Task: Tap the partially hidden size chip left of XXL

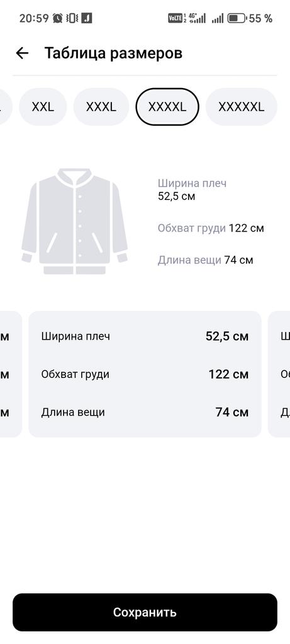Action: pos(6,107)
